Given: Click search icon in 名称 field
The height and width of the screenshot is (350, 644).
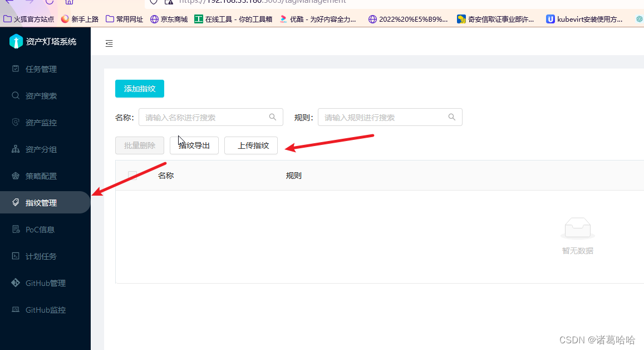Looking at the screenshot, I should pyautogui.click(x=273, y=117).
